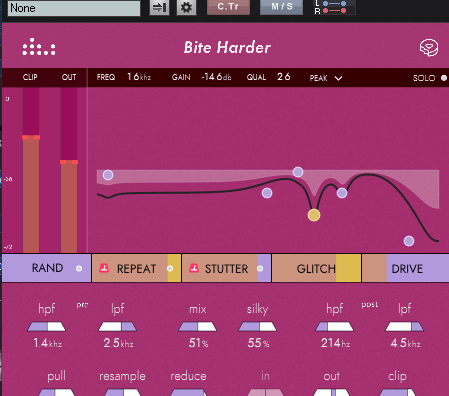Click the donut icon at top right
The image size is (449, 396).
(429, 48)
